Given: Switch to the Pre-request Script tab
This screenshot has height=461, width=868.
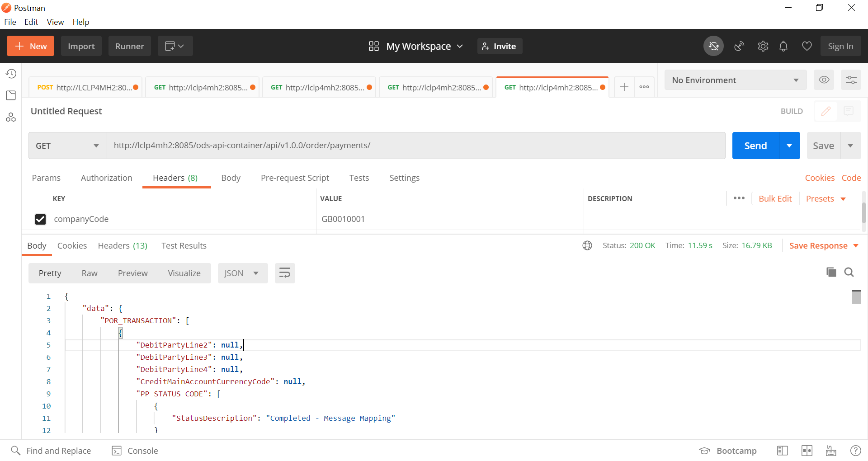Looking at the screenshot, I should click(294, 178).
